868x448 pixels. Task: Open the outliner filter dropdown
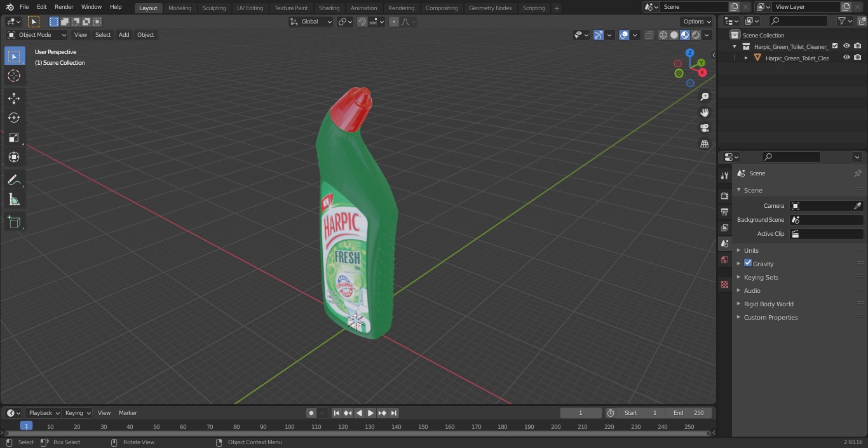pyautogui.click(x=844, y=21)
